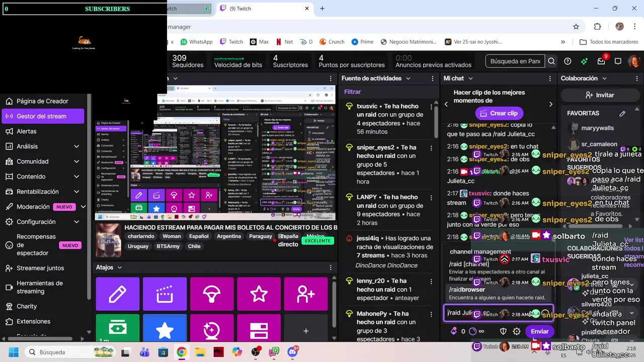The image size is (644, 362).
Task: Click the green sparkle icon in Twitch header
Action: 584,61
